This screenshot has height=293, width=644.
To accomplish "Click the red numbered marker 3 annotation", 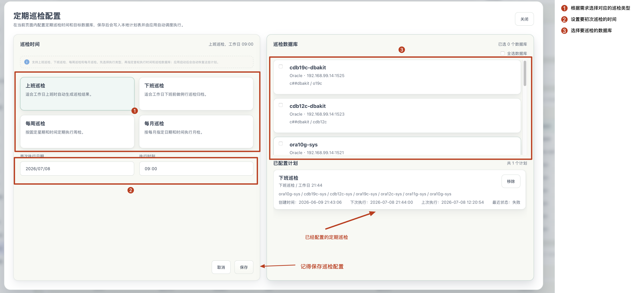I will point(402,50).
